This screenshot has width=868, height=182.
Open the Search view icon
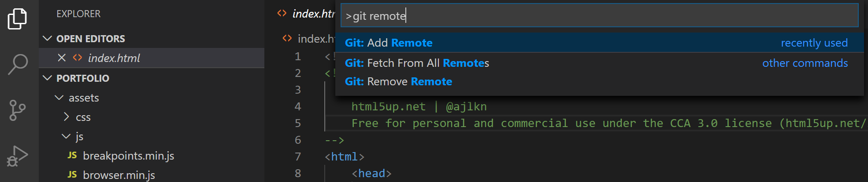[18, 64]
